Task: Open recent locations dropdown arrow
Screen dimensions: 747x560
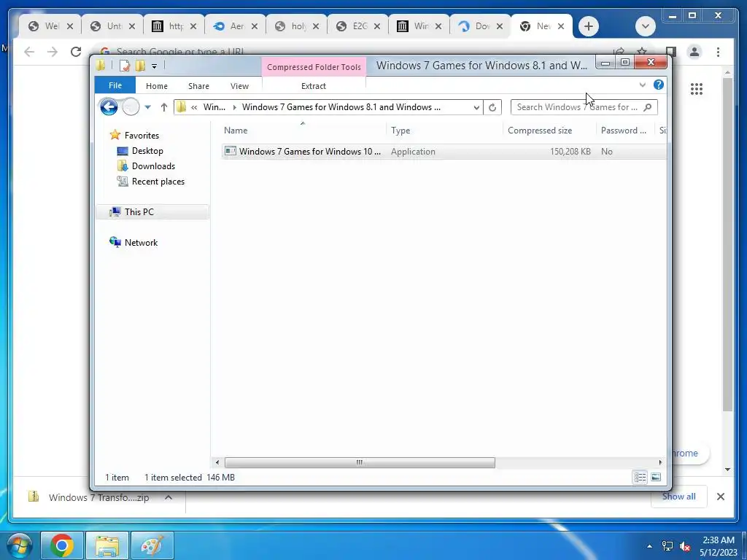Action: tap(147, 107)
